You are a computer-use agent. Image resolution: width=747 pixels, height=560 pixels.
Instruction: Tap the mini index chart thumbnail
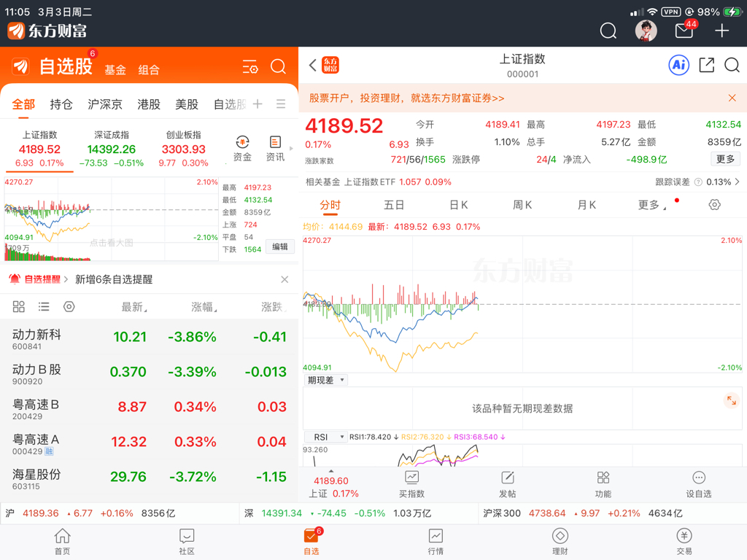[111, 219]
